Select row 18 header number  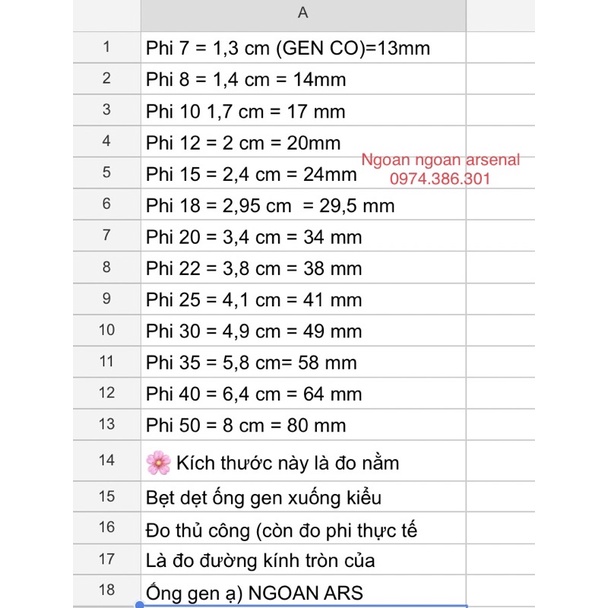[x=106, y=591]
